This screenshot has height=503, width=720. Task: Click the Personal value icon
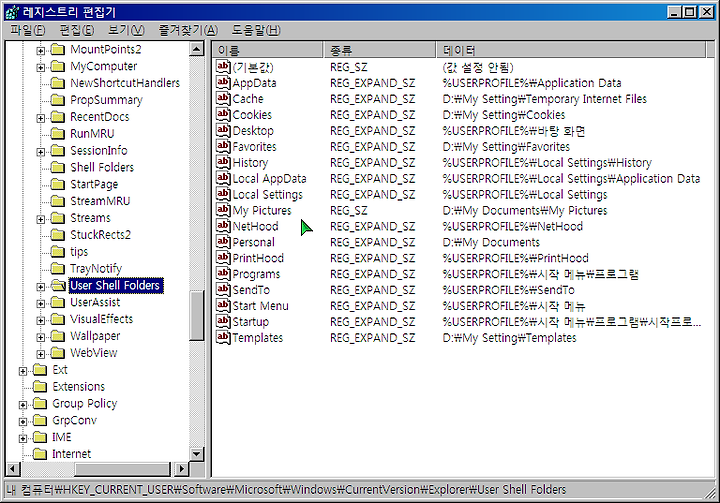(x=223, y=242)
